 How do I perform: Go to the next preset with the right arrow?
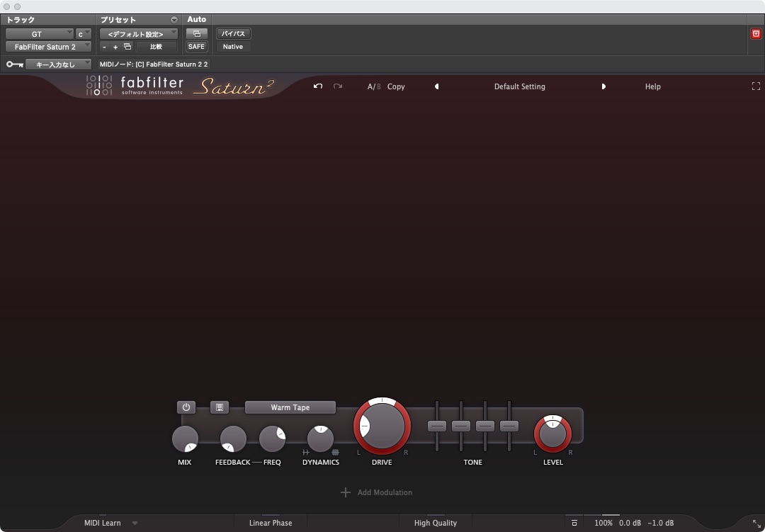coord(603,86)
